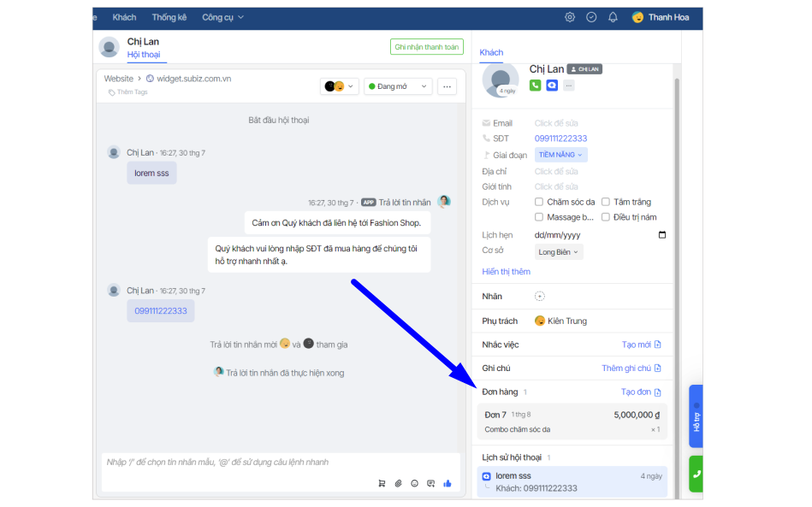The image size is (812, 507).
Task: Click the calendar icon in Lịch hẹn field
Action: [x=661, y=235]
